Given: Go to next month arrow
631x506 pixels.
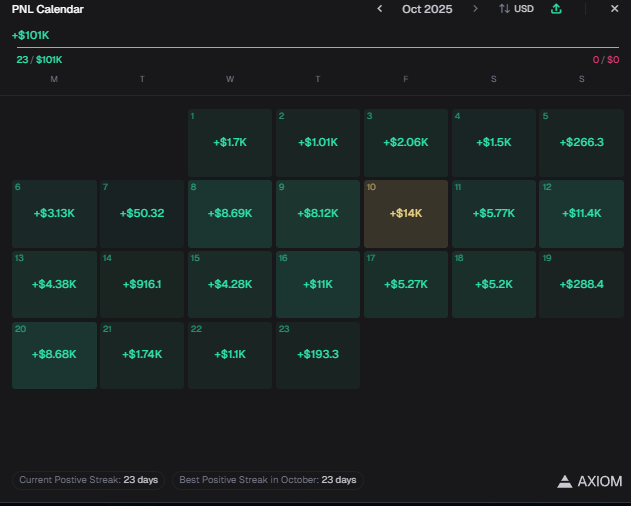Looking at the screenshot, I should [x=475, y=9].
